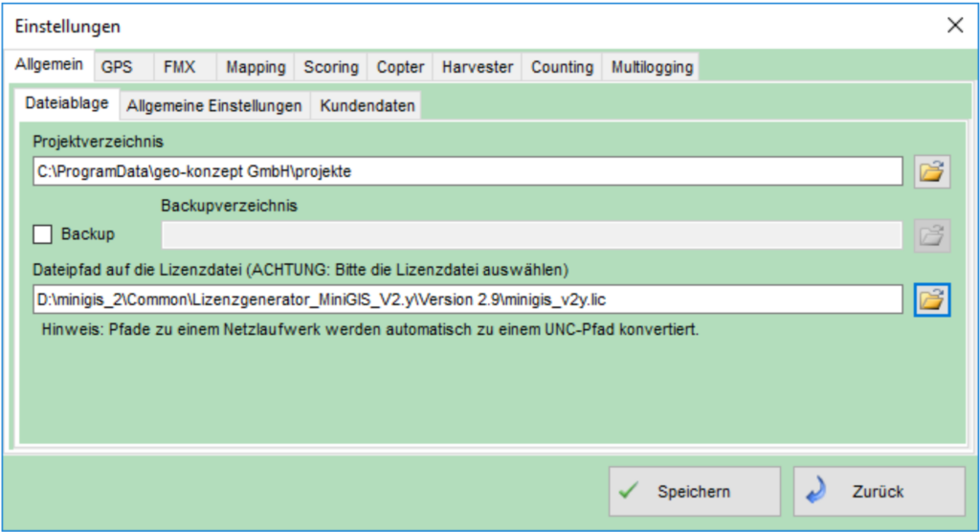
Task: Click the Speichern button to save
Action: click(694, 492)
